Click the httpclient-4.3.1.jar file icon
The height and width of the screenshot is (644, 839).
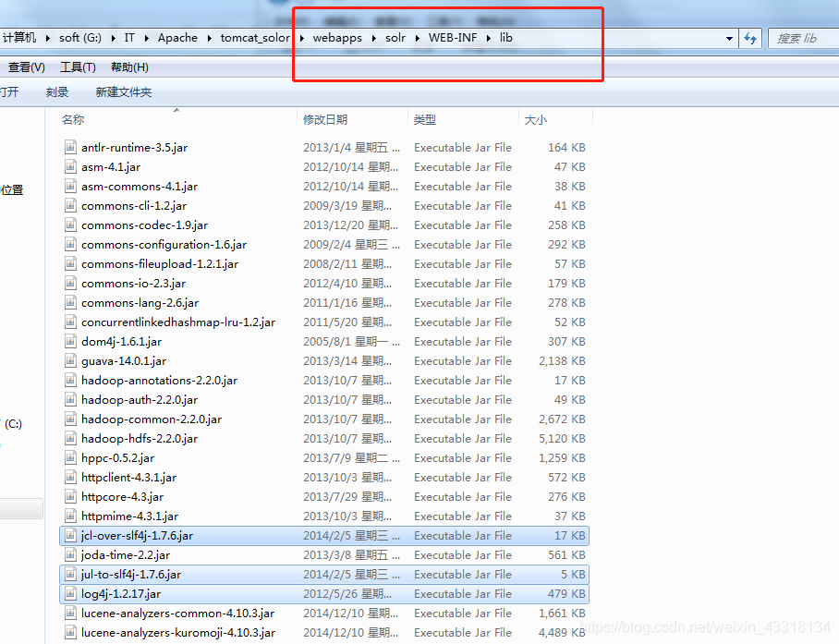point(70,477)
